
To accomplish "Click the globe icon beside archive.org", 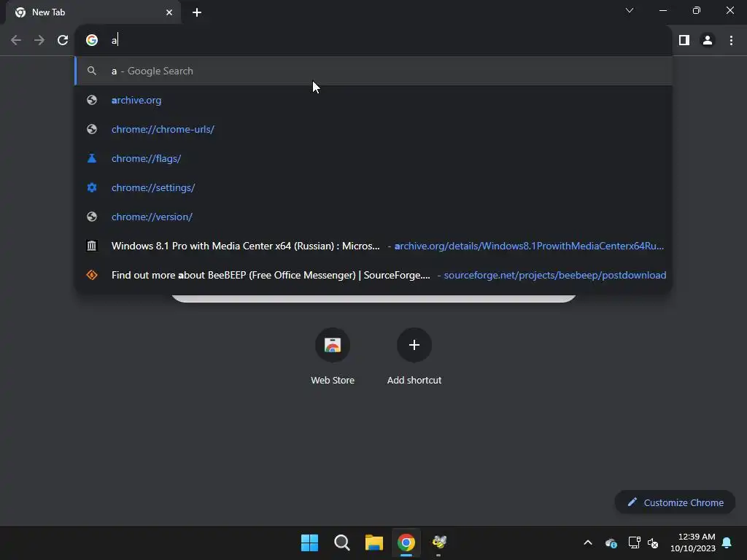I will click(x=92, y=100).
